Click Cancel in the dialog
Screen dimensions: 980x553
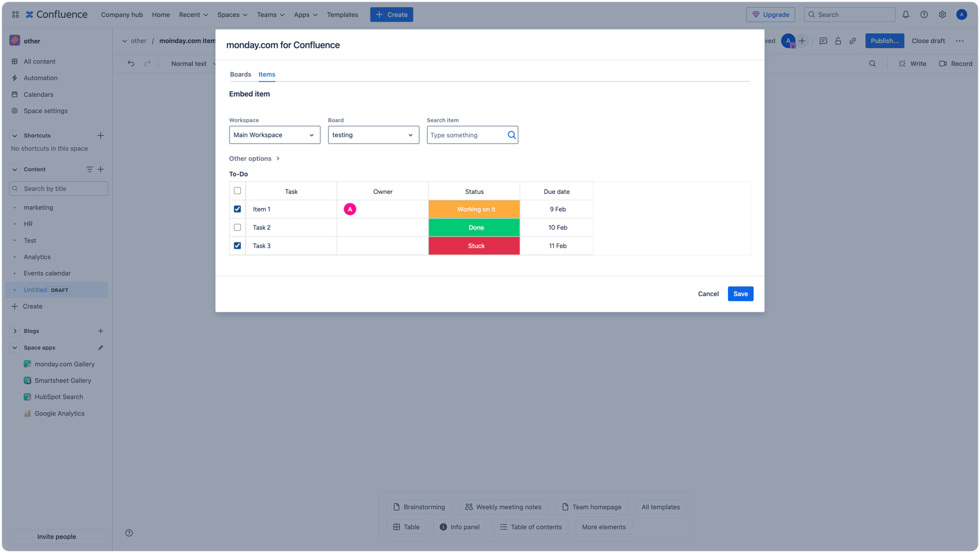708,294
